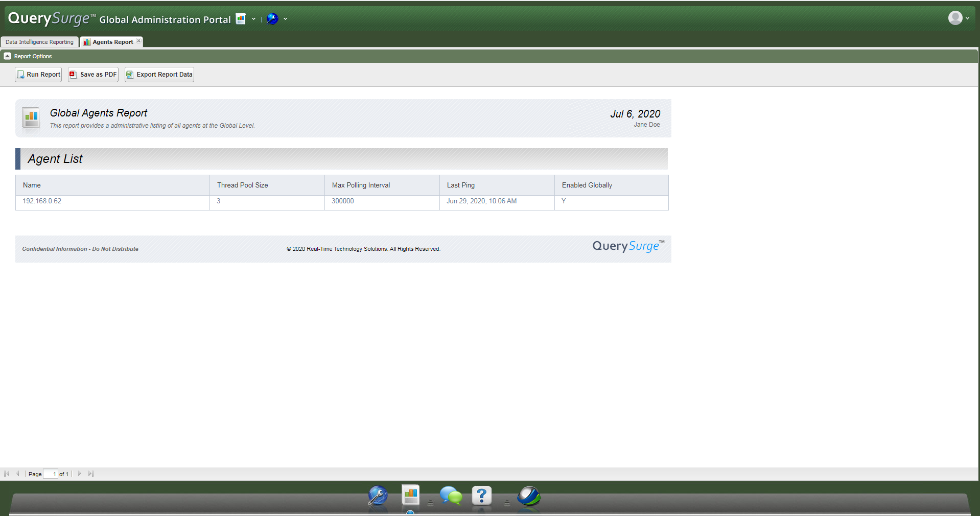Click the Run Report button
The width and height of the screenshot is (980, 516).
pos(38,75)
